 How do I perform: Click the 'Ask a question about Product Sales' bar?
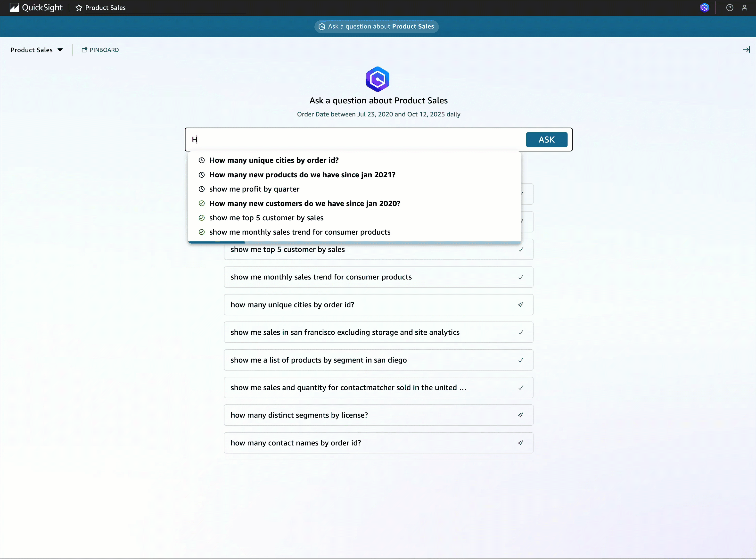(x=376, y=26)
